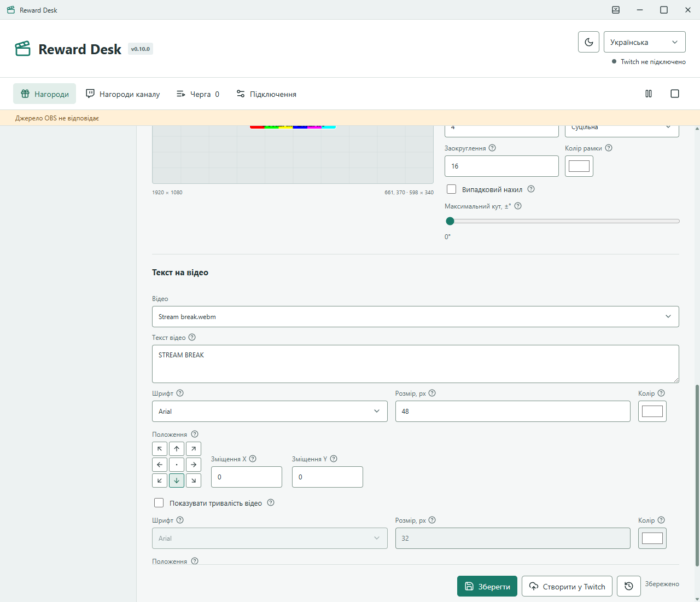Image resolution: width=700 pixels, height=602 pixels.
Task: Set text position to bottom-right arrow
Action: 194,481
